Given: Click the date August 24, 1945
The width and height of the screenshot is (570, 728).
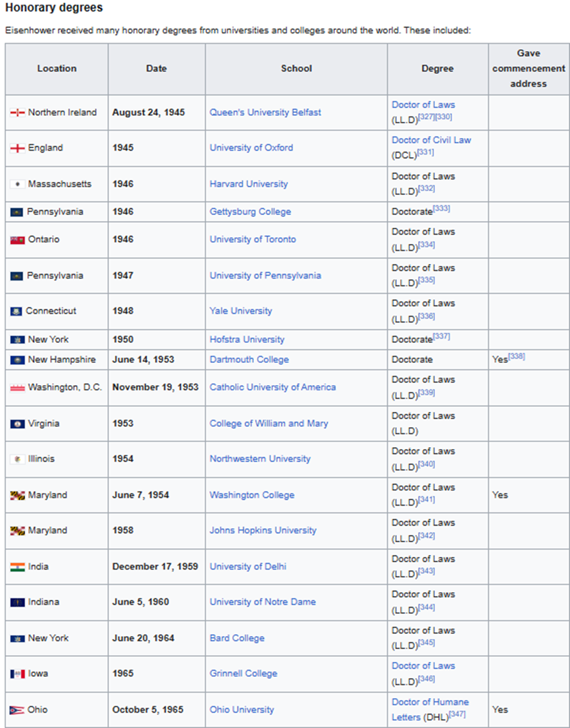Looking at the screenshot, I should coord(149,112).
